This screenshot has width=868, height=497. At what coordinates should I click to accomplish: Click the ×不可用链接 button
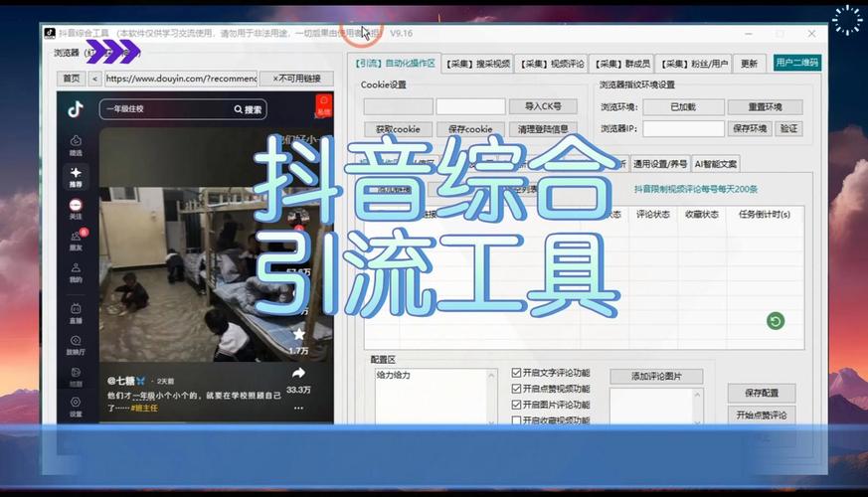point(296,79)
